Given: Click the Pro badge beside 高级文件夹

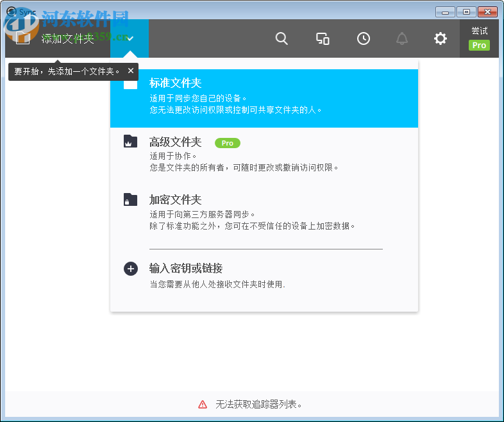Looking at the screenshot, I should coord(227,143).
